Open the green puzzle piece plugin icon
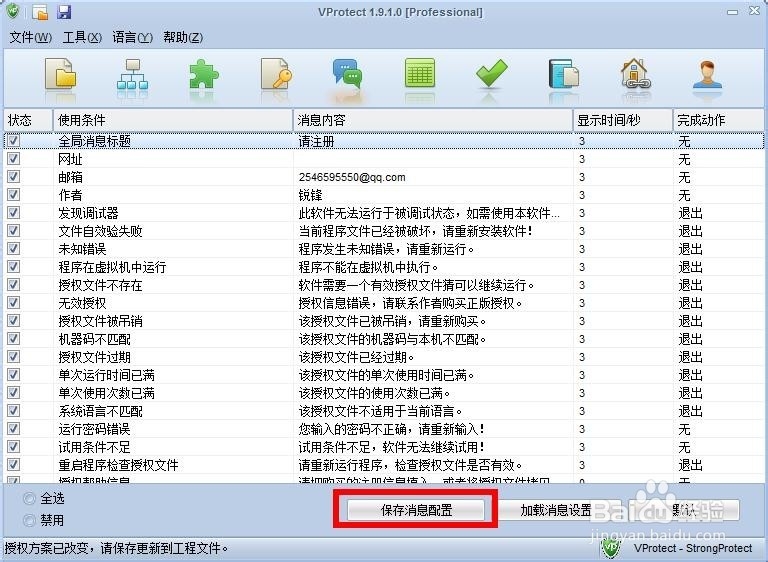The width and height of the screenshot is (768, 562). pyautogui.click(x=204, y=74)
